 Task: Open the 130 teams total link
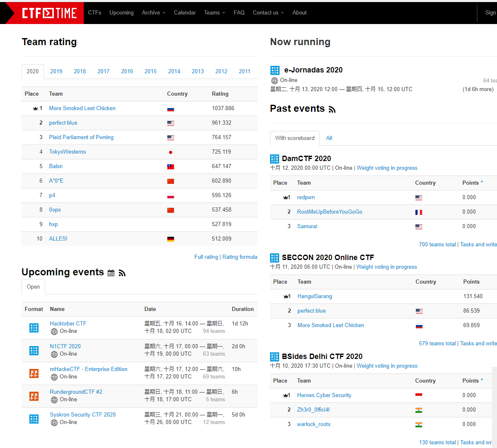[x=437, y=443]
